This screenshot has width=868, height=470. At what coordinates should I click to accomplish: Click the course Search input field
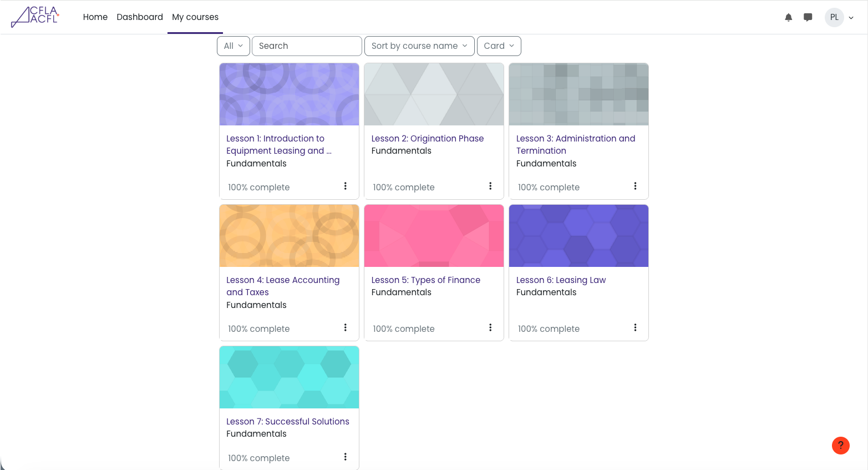(x=307, y=46)
